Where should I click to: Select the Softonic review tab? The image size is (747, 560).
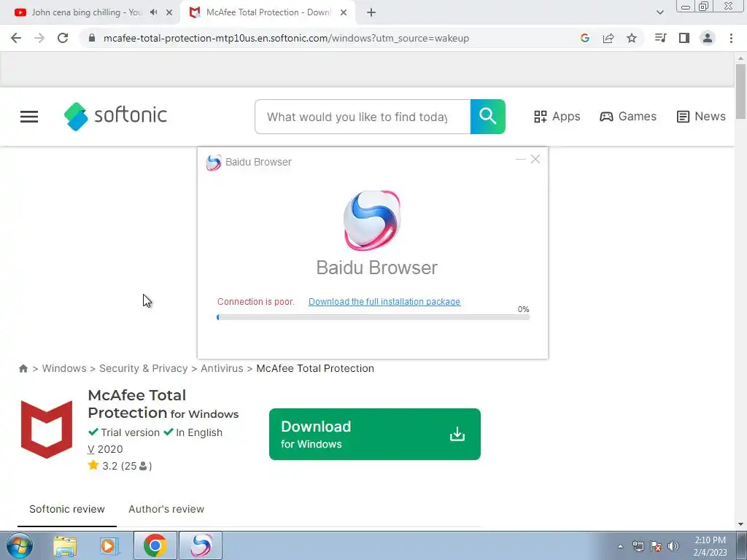point(67,509)
